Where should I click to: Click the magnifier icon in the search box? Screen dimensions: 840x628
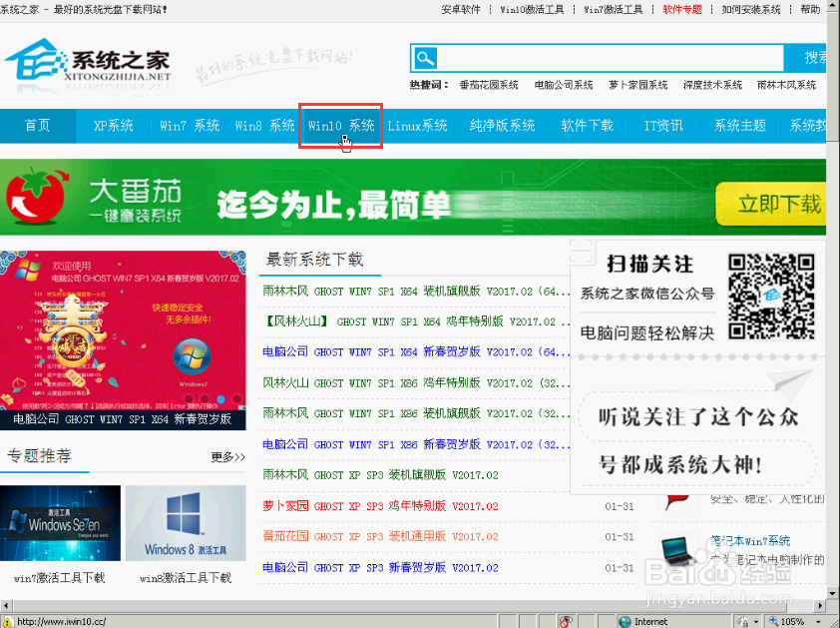(x=426, y=58)
